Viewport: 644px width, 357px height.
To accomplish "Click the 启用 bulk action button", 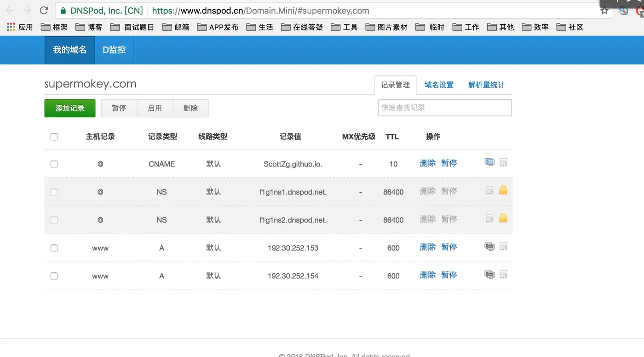I will 155,109.
